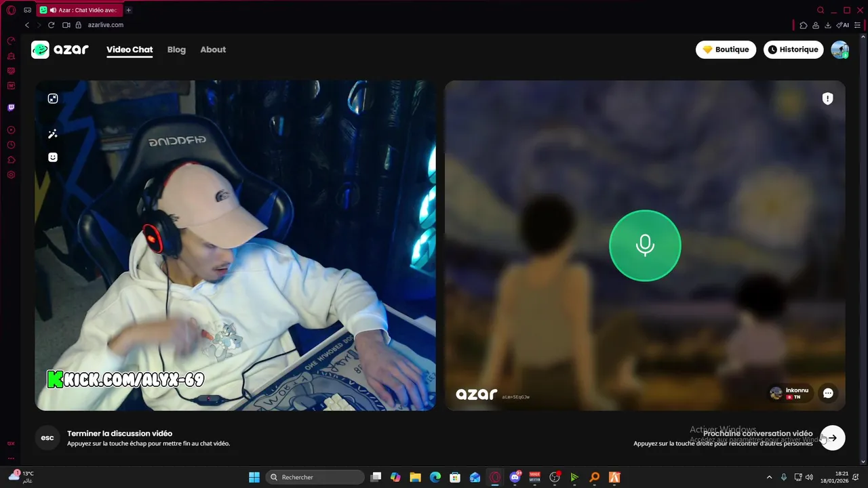Open the camera permission icon in the address bar
The width and height of the screenshot is (868, 488).
coord(66,25)
